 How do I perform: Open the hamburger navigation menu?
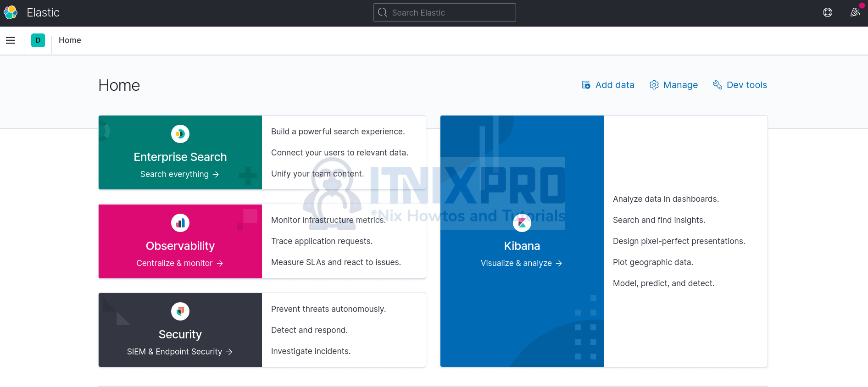click(11, 40)
